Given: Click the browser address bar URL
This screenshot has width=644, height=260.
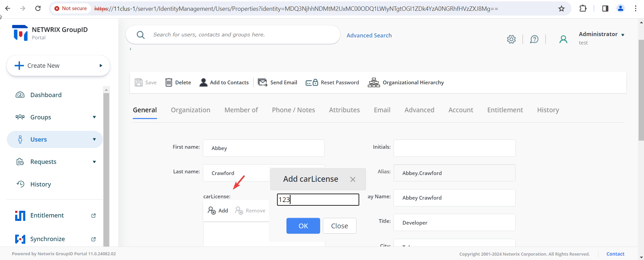Looking at the screenshot, I should pyautogui.click(x=296, y=8).
